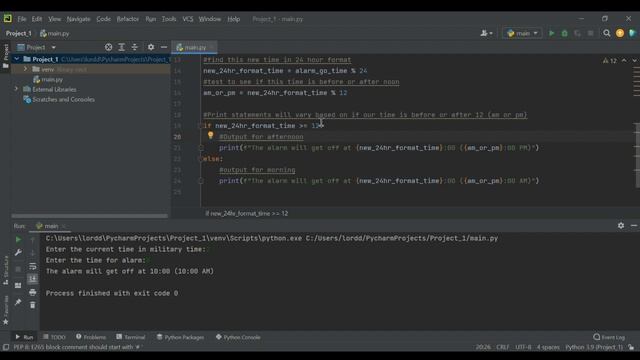The height and width of the screenshot is (360, 640).
Task: Open the Navigate menu
Action: [x=78, y=19]
